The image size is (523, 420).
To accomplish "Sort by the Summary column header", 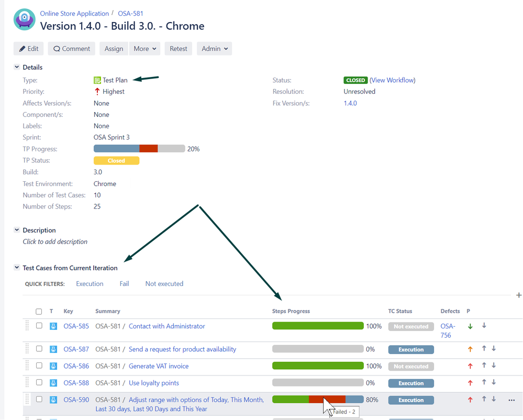I will click(108, 311).
